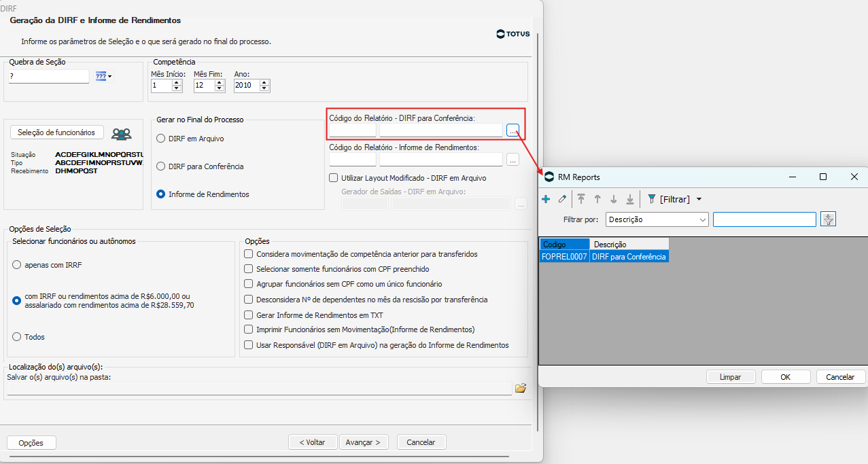Click the Quebra de Seção input field
Viewport: 868px width, 464px height.
point(49,77)
